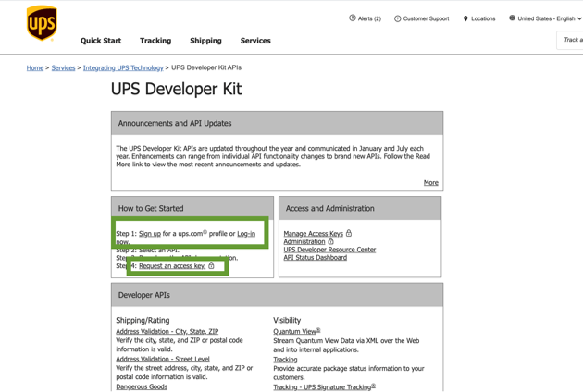Click the Log-in link
The width and height of the screenshot is (583, 392).
pos(246,234)
